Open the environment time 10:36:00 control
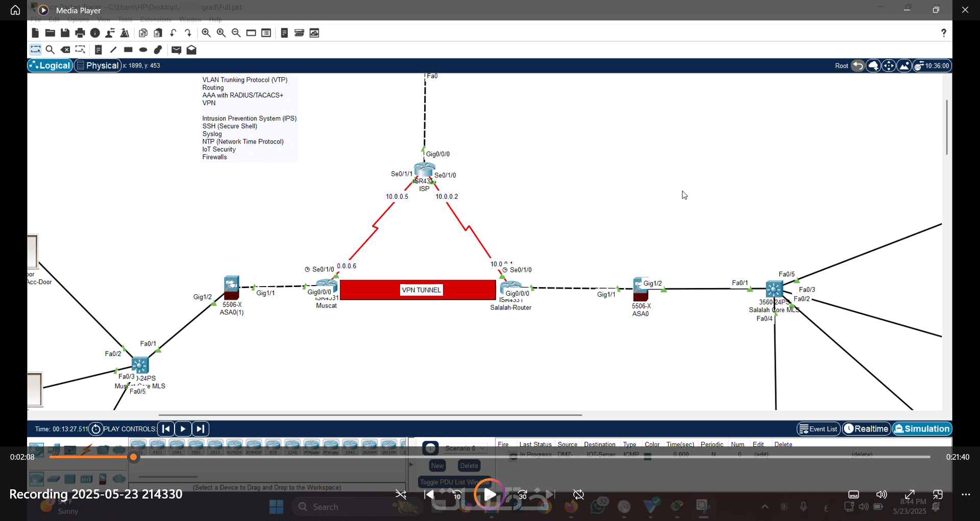The image size is (980, 521). 932,66
